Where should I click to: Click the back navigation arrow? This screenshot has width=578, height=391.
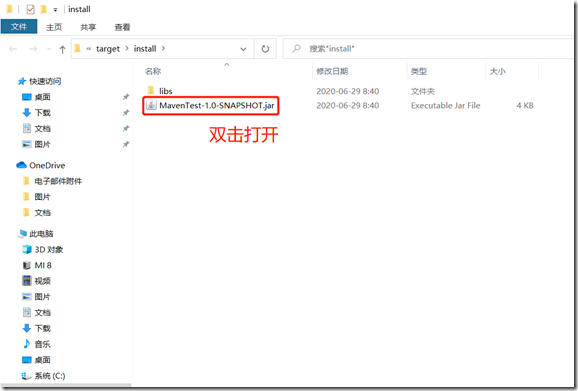click(x=13, y=49)
